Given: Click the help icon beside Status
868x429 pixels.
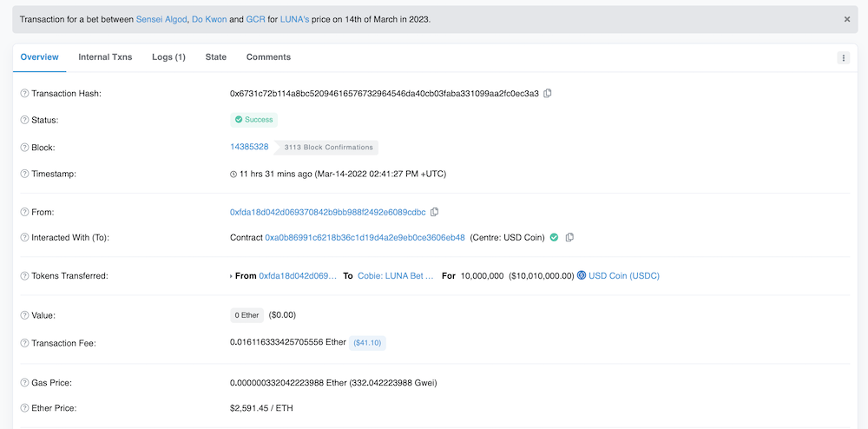Looking at the screenshot, I should point(24,120).
